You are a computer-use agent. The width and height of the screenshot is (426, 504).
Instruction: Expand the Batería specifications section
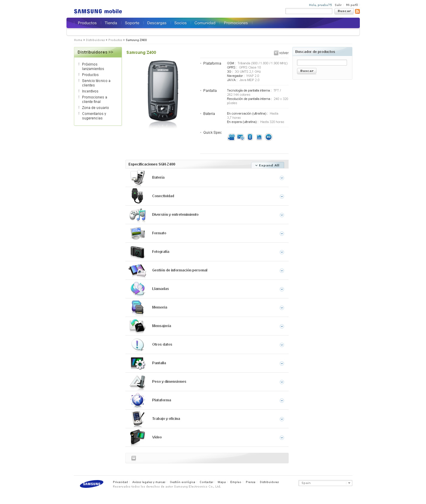(x=282, y=178)
